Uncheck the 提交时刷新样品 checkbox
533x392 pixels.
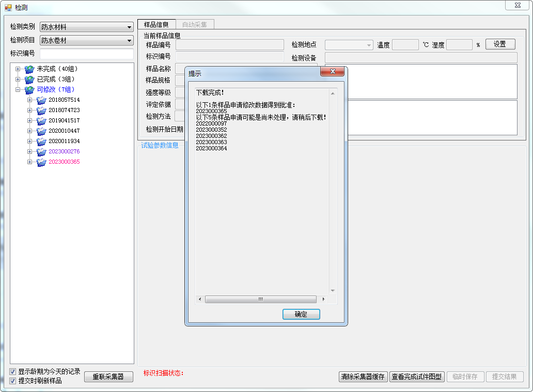coord(13,381)
